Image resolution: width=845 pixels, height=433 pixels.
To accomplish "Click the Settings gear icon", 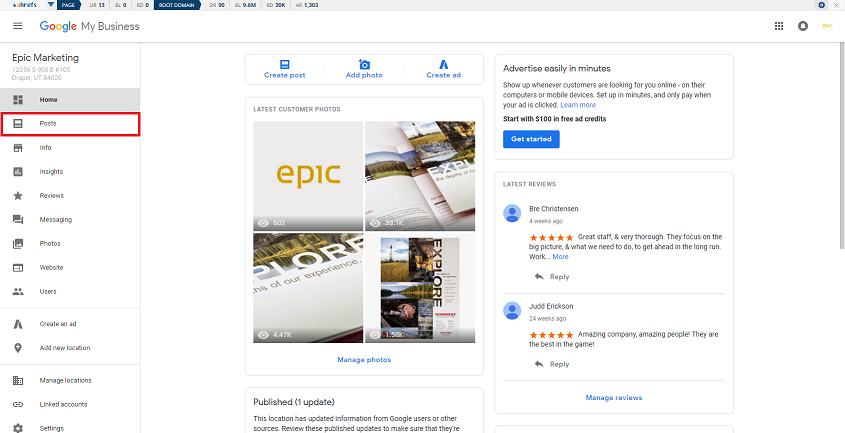I will pos(18,428).
